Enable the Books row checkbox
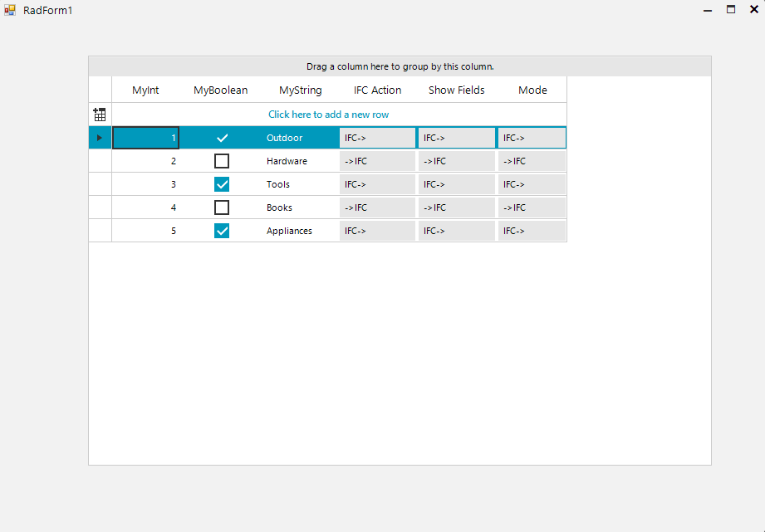The height and width of the screenshot is (532, 765). (x=222, y=207)
